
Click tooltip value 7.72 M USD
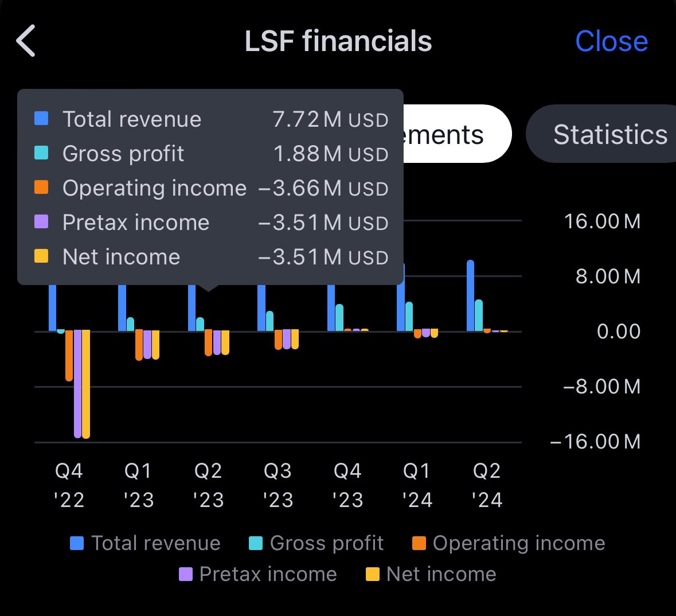331,119
